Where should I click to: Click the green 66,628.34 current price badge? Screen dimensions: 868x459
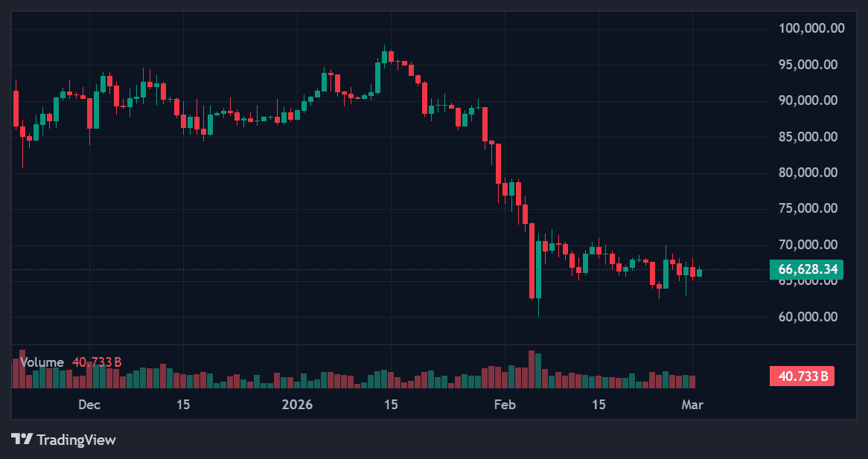[806, 269]
